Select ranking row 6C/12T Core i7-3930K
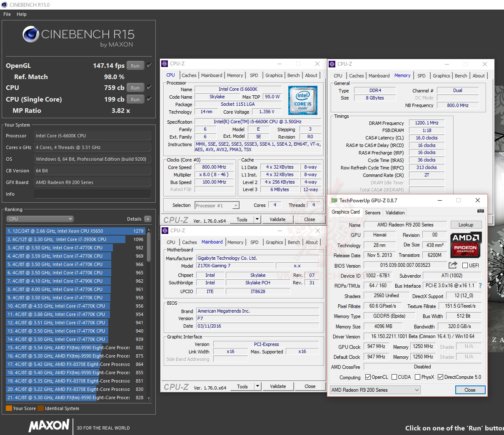This screenshot has height=435, width=504. pos(75,239)
